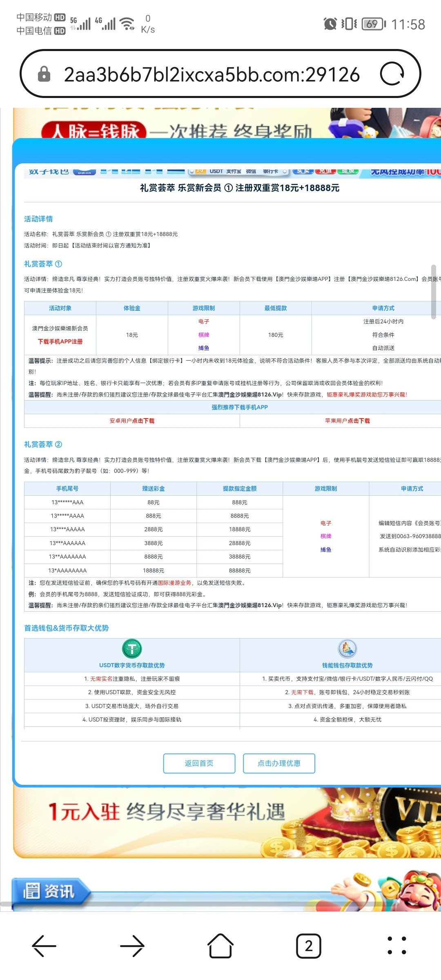The height and width of the screenshot is (980, 441).
Task: Open browser more options menu
Action: tap(396, 946)
